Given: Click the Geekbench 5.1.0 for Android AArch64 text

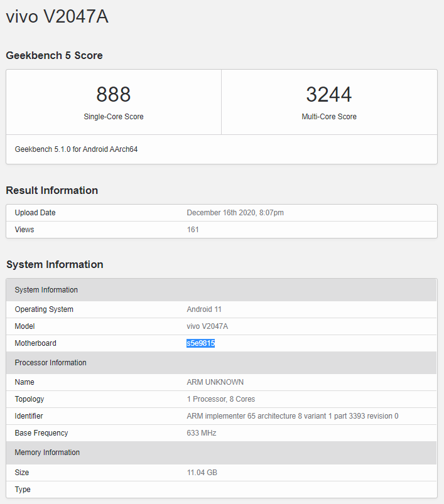Looking at the screenshot, I should pyautogui.click(x=76, y=149).
